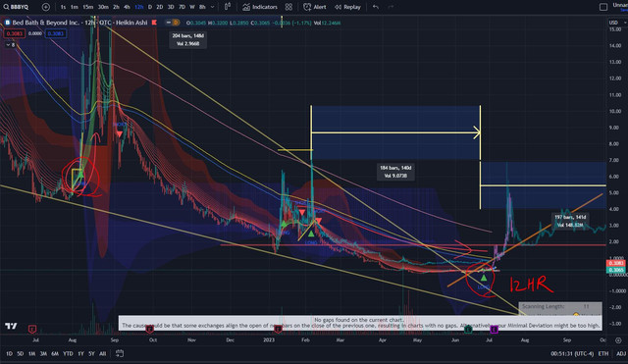Show All available data range
Screen dimensions: 628x364
[102, 353]
